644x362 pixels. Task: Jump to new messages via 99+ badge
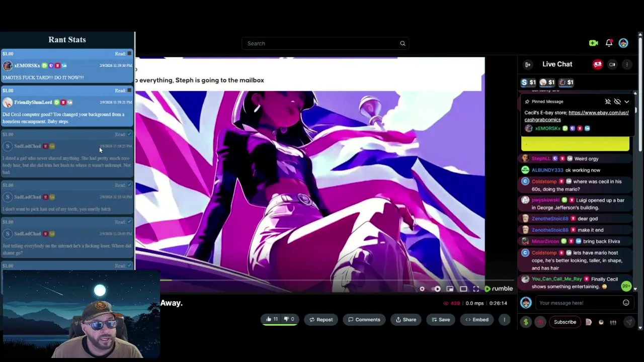coord(626,286)
